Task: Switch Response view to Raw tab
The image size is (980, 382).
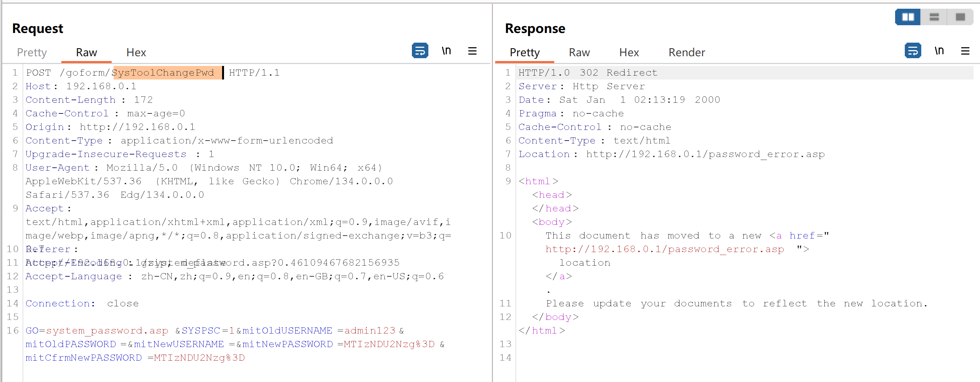Action: tap(579, 53)
